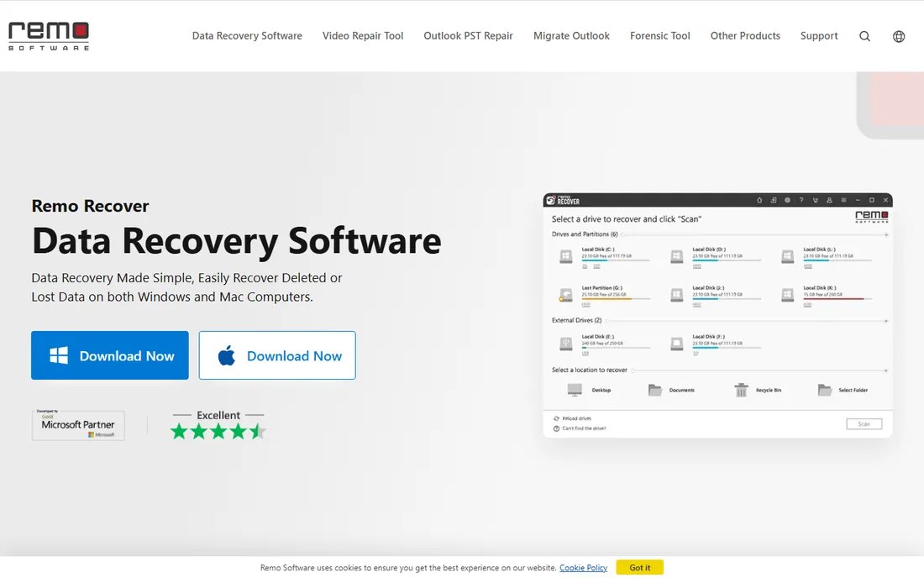Screen dimensions: 924x578
Task: Click the Scan button in Remo Recover
Action: click(864, 424)
